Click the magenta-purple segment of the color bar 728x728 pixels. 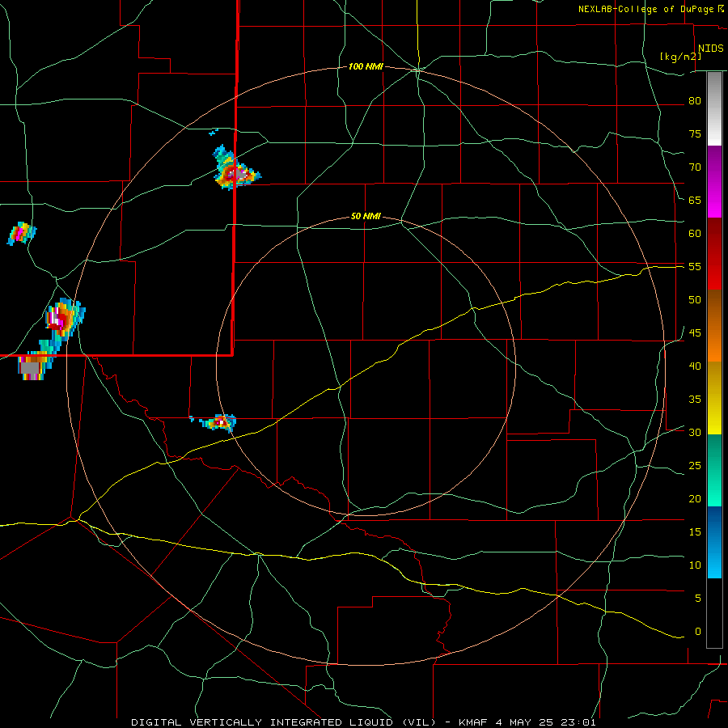(714, 181)
